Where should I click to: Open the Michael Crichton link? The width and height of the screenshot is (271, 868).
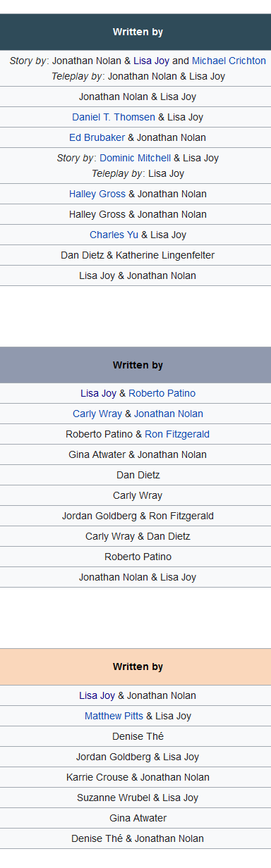[x=229, y=61]
